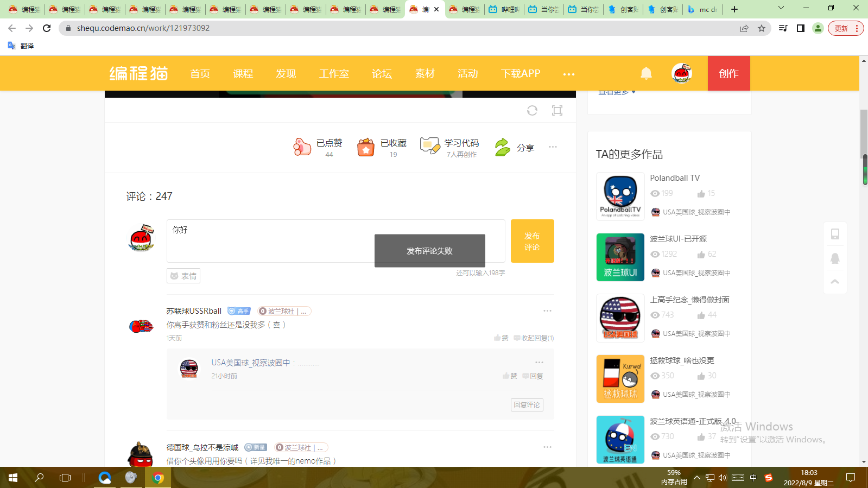Viewport: 868px width, 488px height.
Task: Open the 波兰球UI-已开源 title link
Action: pyautogui.click(x=679, y=239)
